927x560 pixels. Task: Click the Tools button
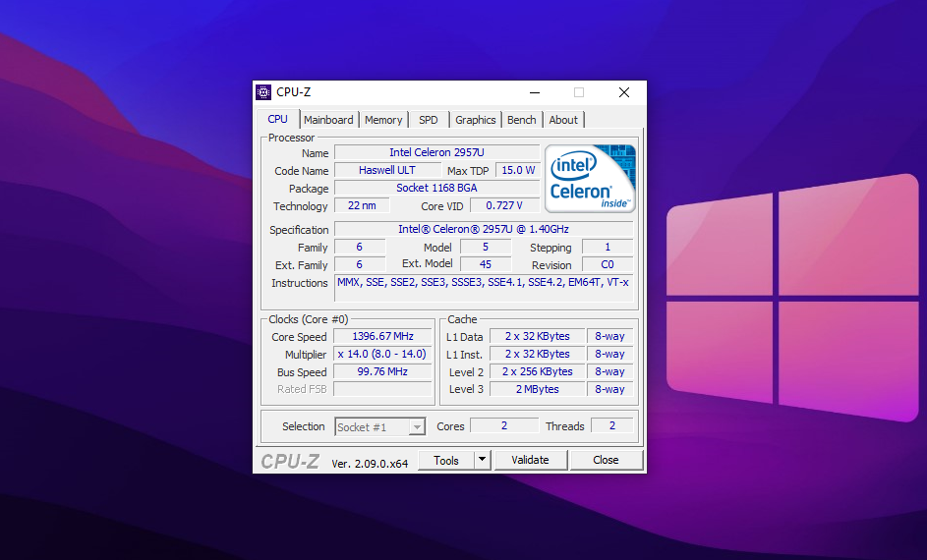[445, 460]
